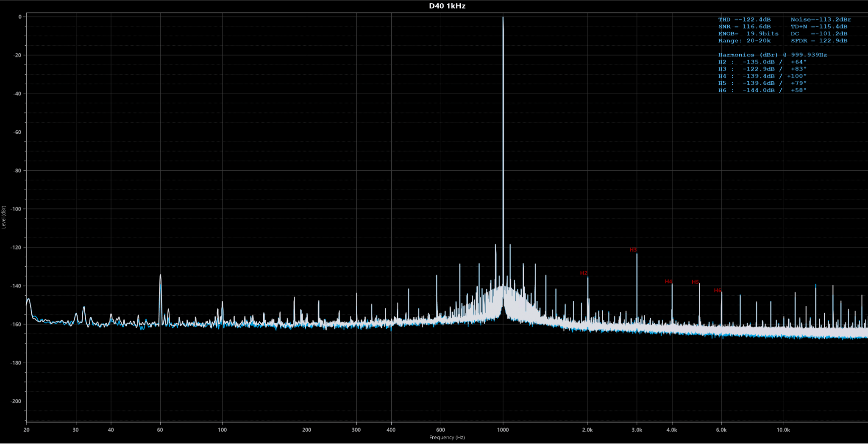Viewport: 868px width, 444px height.
Task: Click the -200 tick on level axis
Action: (x=16, y=401)
